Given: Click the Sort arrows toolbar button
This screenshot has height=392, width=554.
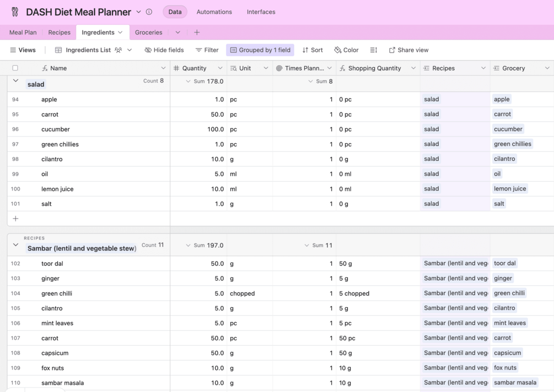Looking at the screenshot, I should point(313,50).
